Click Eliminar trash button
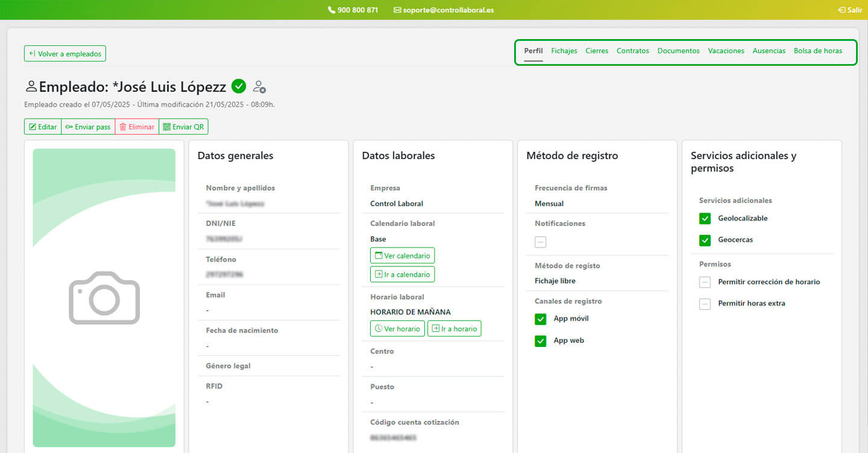The image size is (868, 453). tap(137, 127)
